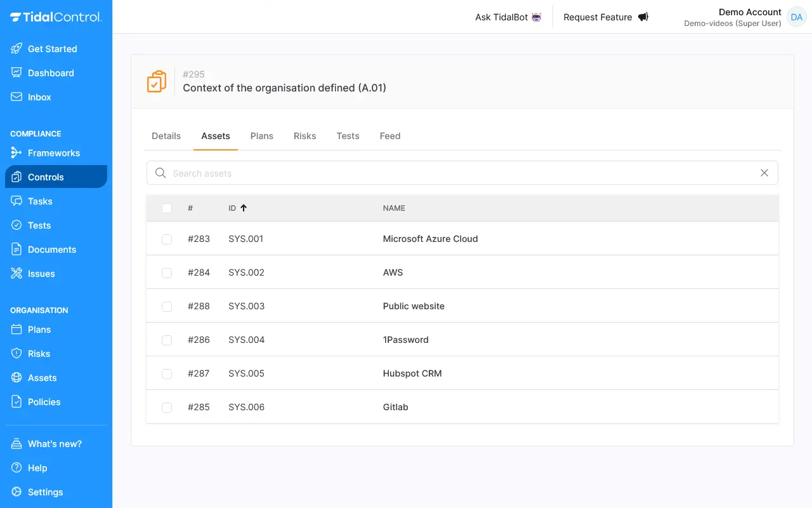
Task: Check the Public website row checkbox
Action: click(x=167, y=307)
